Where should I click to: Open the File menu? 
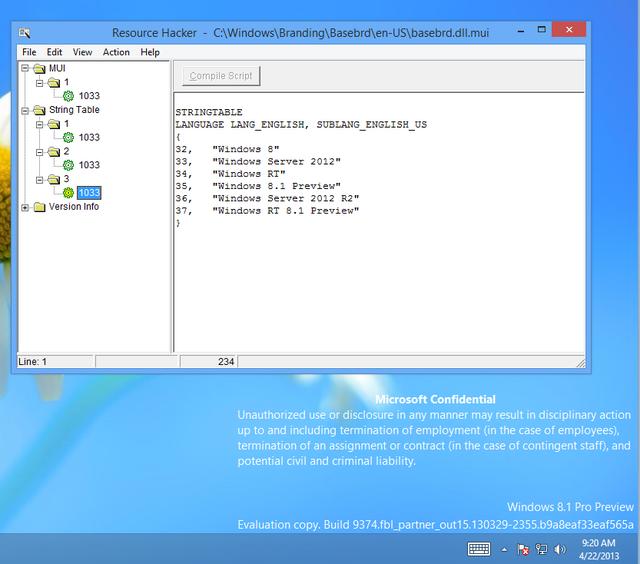click(x=29, y=52)
